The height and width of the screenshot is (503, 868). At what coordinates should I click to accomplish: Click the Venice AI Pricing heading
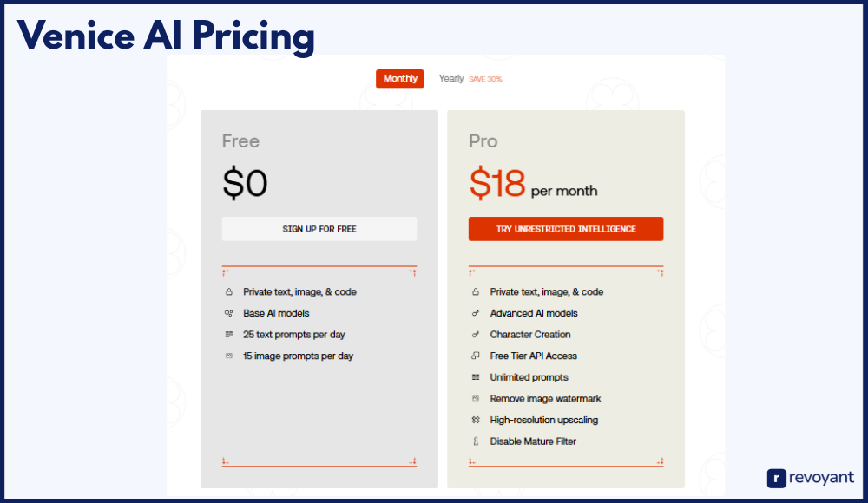(166, 36)
